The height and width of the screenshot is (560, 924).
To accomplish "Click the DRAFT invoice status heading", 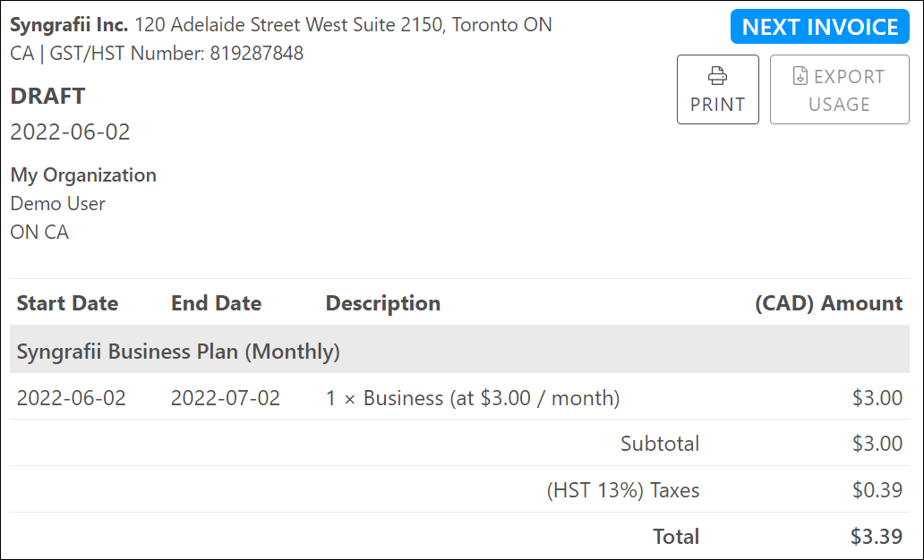I will coord(47,96).
